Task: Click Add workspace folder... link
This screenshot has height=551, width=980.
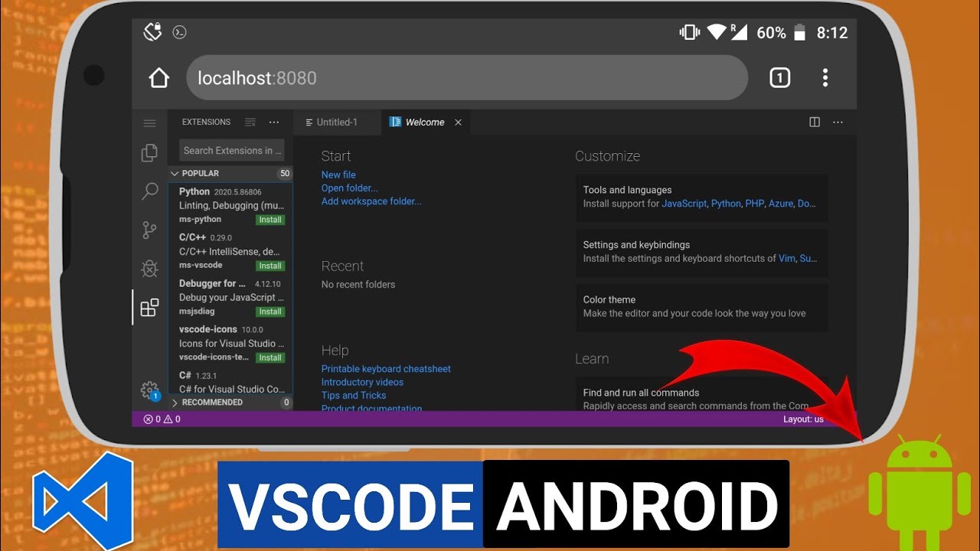Action: [371, 201]
